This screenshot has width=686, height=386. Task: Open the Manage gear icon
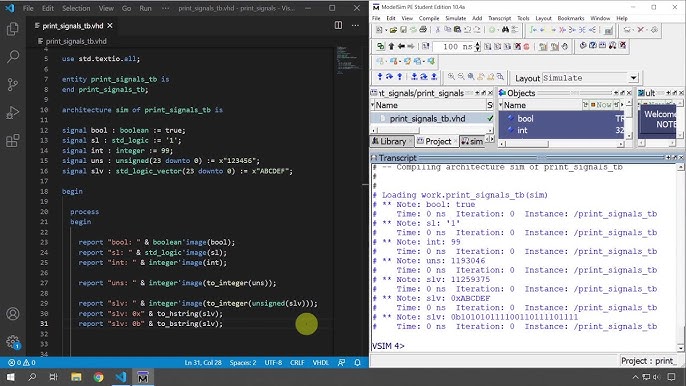tap(13, 342)
